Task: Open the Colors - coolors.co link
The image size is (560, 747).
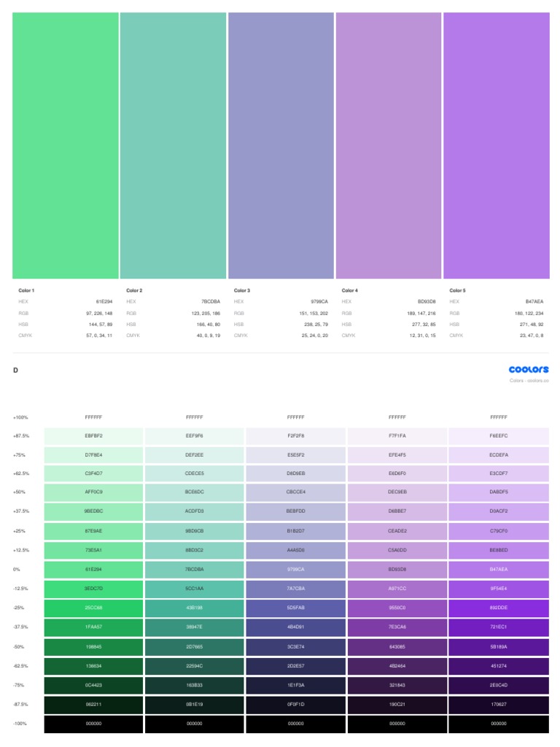Action: [x=529, y=380]
